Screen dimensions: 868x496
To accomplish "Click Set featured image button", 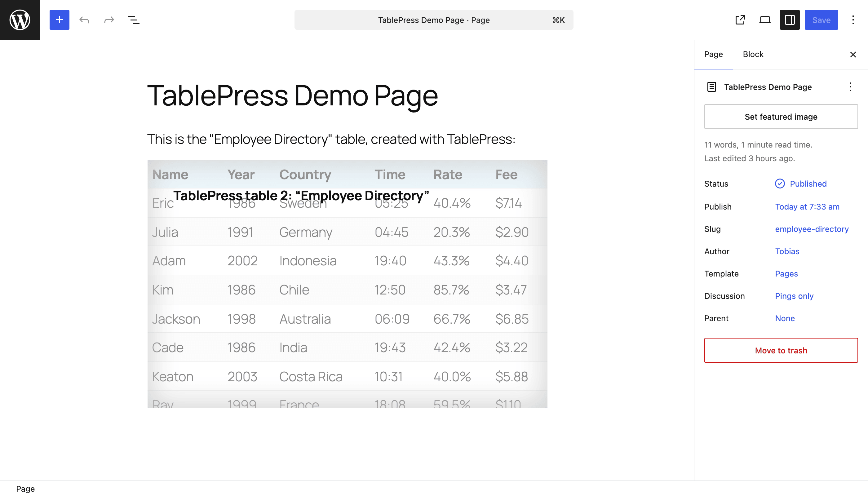I will [781, 117].
